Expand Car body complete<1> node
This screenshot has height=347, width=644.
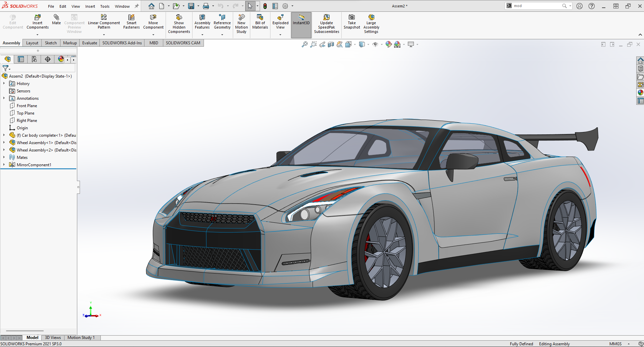pos(4,135)
